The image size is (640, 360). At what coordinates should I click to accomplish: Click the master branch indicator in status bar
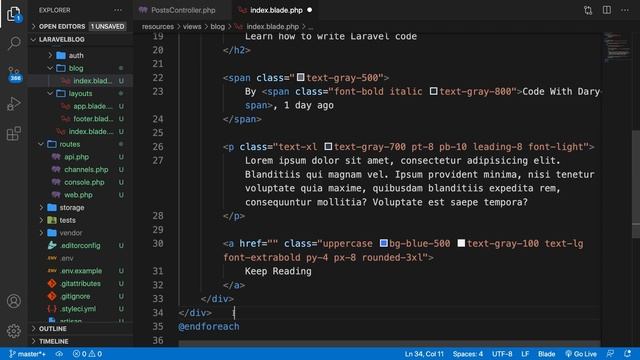tap(27, 354)
